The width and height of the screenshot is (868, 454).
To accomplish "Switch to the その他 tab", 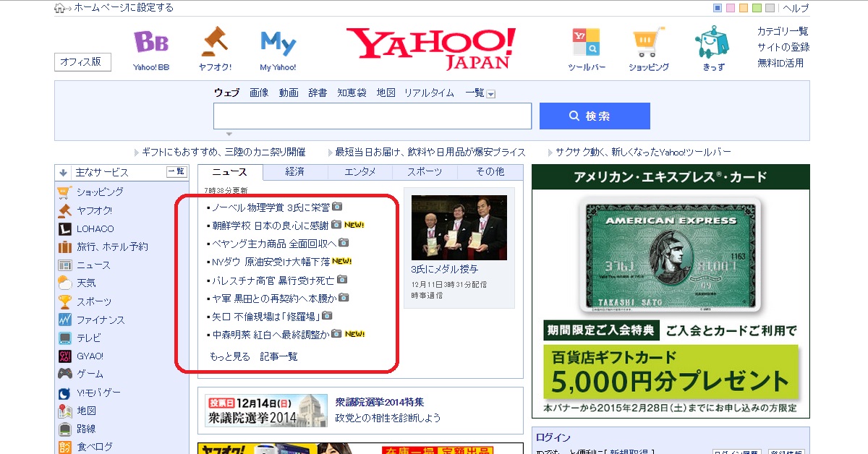I will pos(490,172).
